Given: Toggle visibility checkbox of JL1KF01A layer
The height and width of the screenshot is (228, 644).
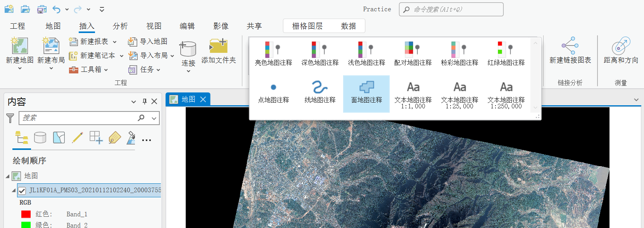Looking at the screenshot, I should (22, 191).
